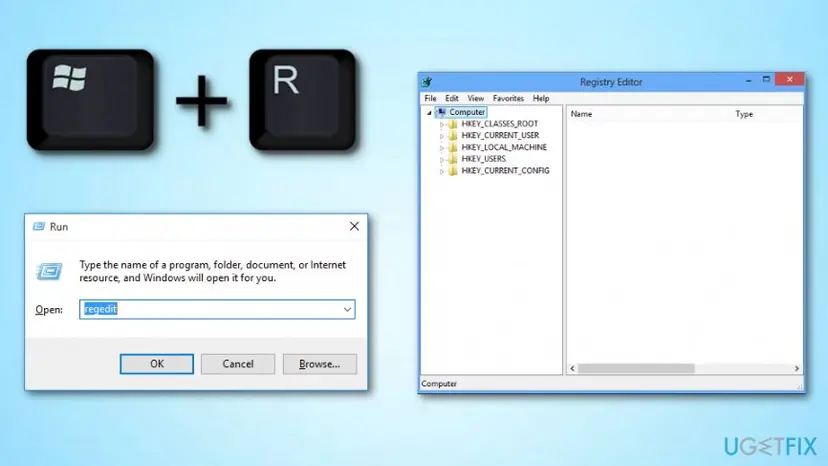Select the HKEY_USERS text label
Screen dimensions: 828x466
[x=483, y=159]
